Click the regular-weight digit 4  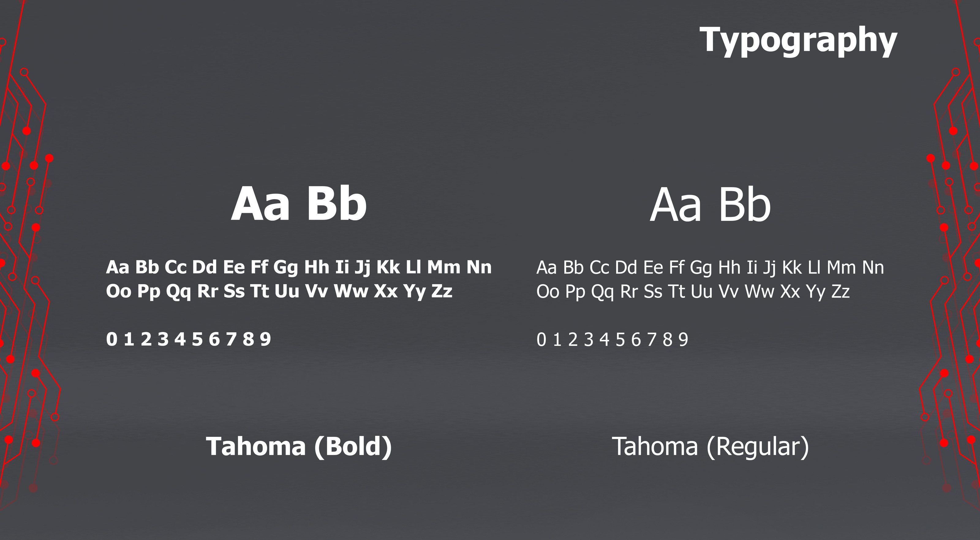(x=605, y=339)
